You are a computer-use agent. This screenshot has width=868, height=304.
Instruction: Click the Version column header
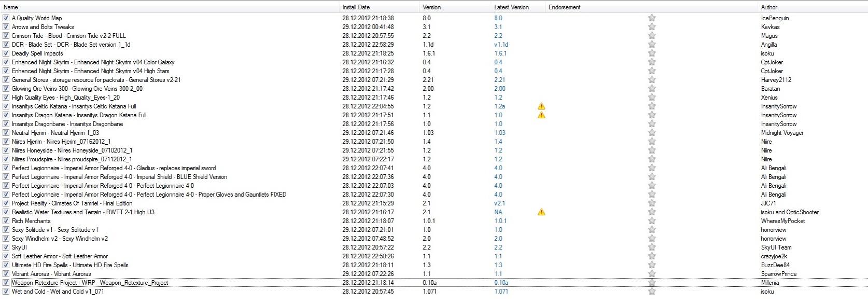(x=431, y=7)
